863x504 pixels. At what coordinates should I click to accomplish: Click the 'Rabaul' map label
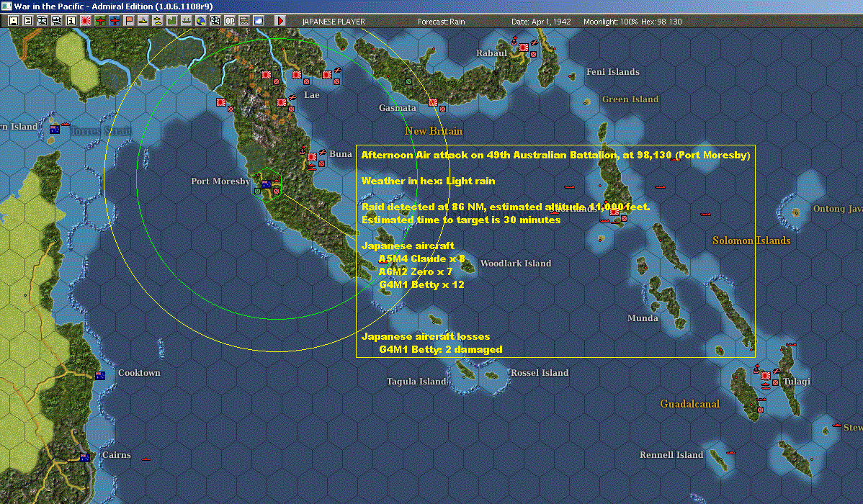(491, 53)
